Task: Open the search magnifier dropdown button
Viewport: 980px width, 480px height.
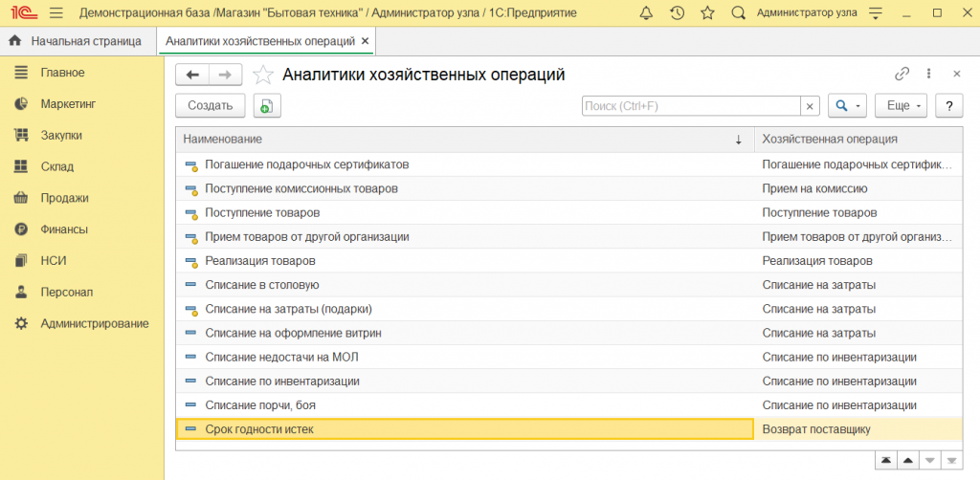Action: 848,106
